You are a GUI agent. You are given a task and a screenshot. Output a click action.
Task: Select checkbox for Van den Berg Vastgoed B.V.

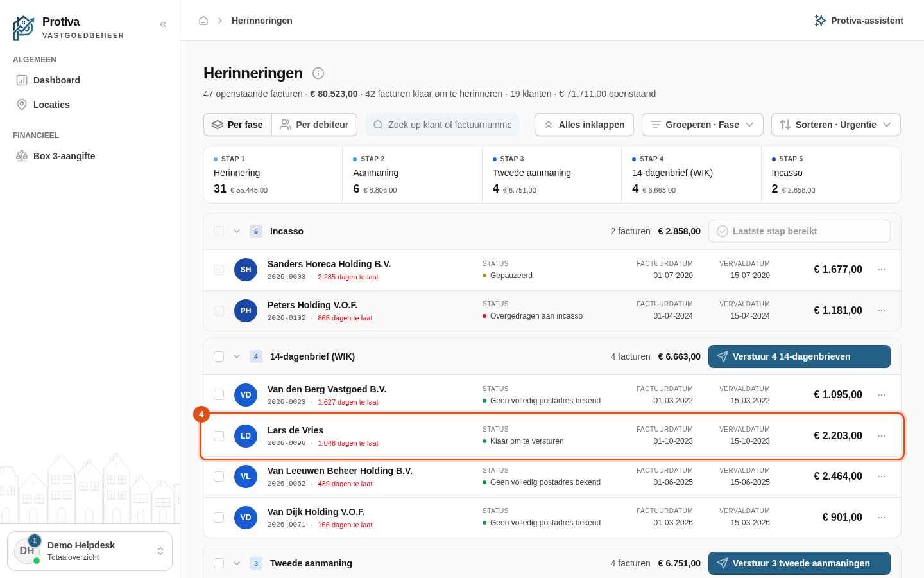219,395
